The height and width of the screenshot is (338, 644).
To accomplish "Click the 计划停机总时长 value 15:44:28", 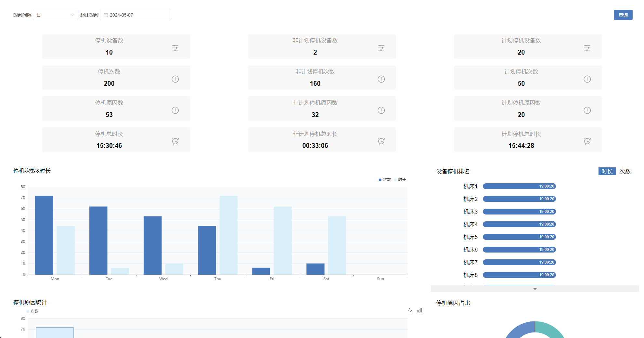I will point(521,146).
